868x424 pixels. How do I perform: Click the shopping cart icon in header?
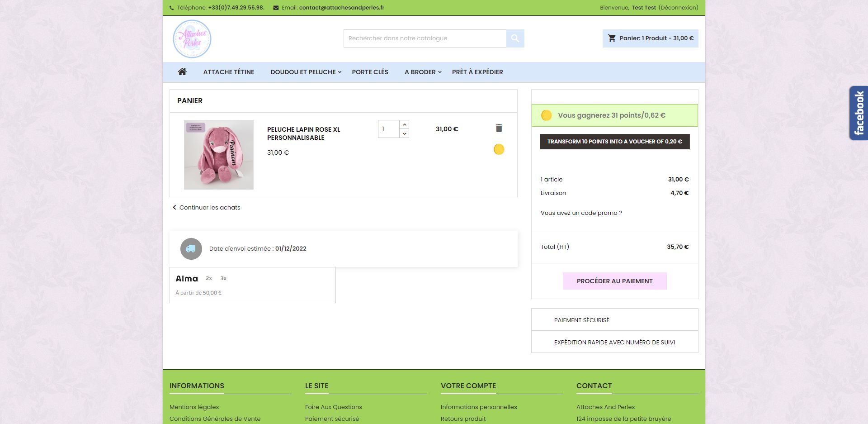pyautogui.click(x=612, y=38)
